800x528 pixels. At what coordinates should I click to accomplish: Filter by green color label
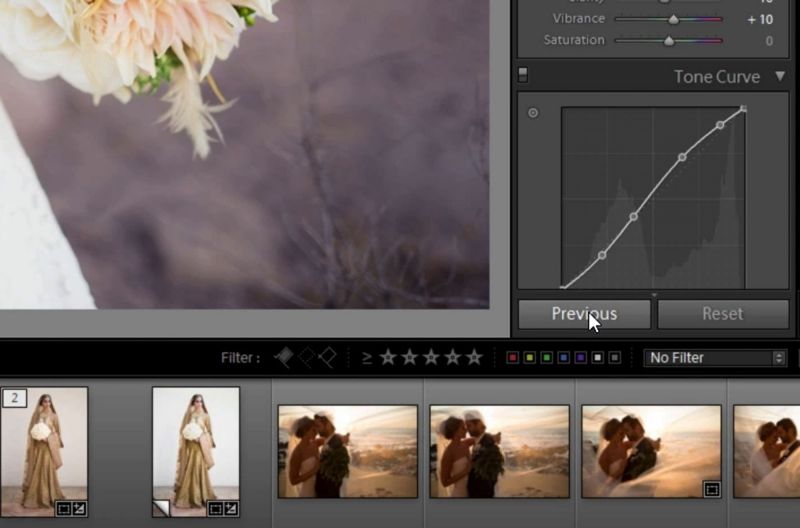click(x=546, y=358)
